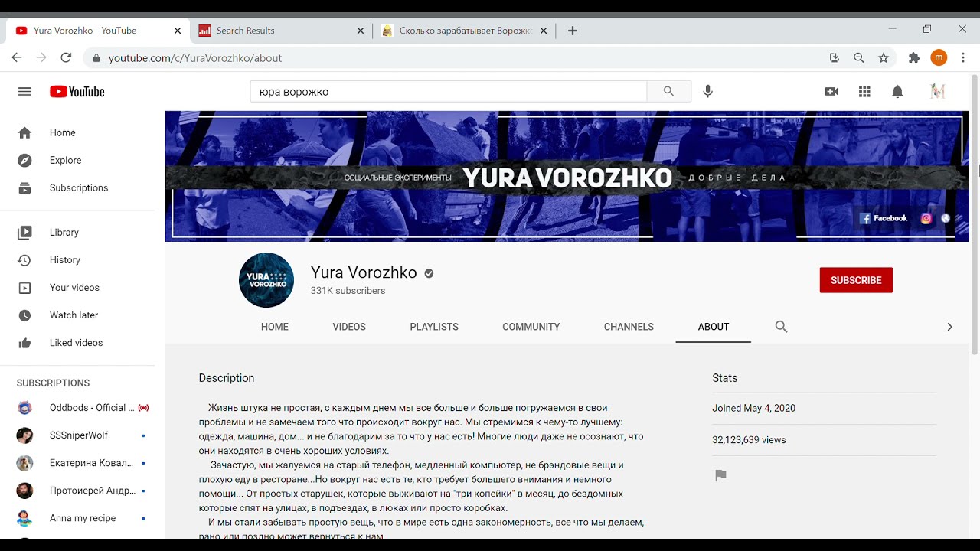Image resolution: width=980 pixels, height=551 pixels.
Task: Open Chrome three-dot menu
Action: point(963,57)
